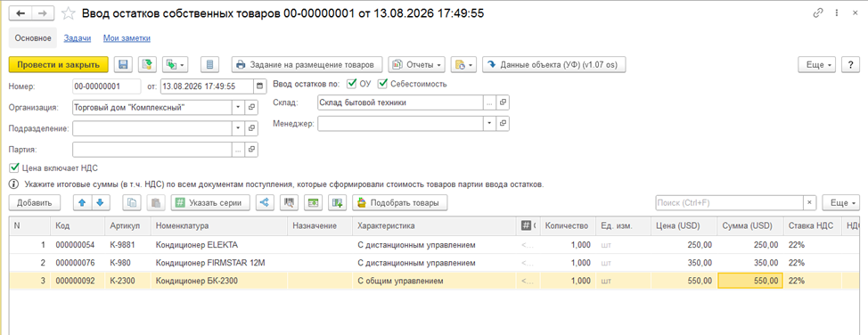The width and height of the screenshot is (868, 335).
Task: Open the Мои заметки tab
Action: click(127, 38)
